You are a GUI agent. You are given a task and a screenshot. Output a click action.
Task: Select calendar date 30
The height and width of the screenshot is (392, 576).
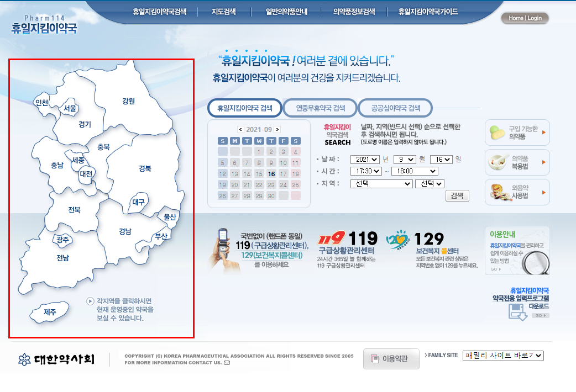pos(271,195)
